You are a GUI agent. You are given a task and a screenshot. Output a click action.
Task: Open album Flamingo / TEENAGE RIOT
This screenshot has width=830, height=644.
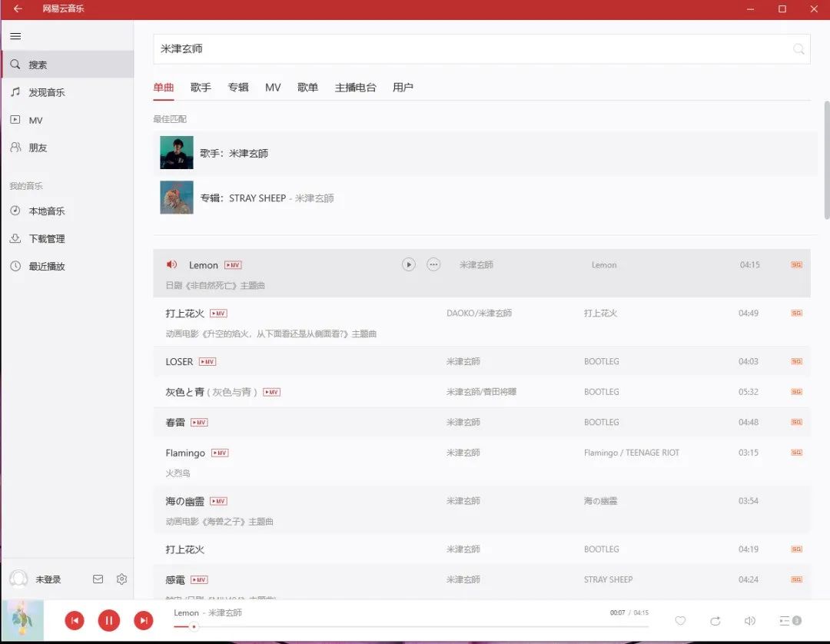[632, 453]
